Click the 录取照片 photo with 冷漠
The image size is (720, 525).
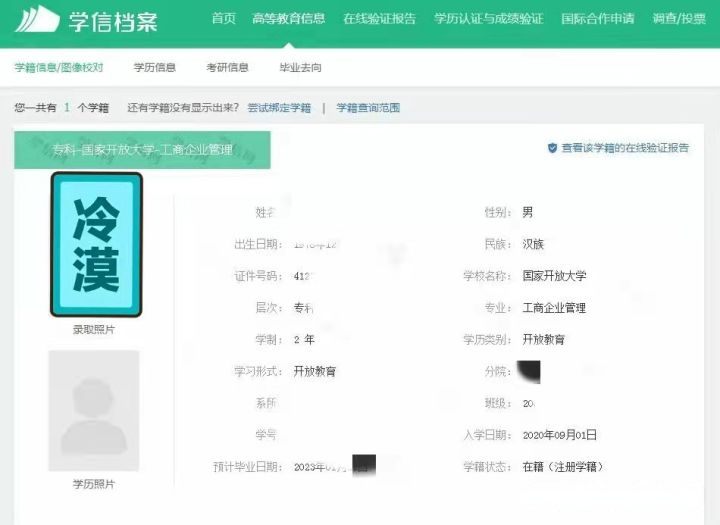(96, 244)
